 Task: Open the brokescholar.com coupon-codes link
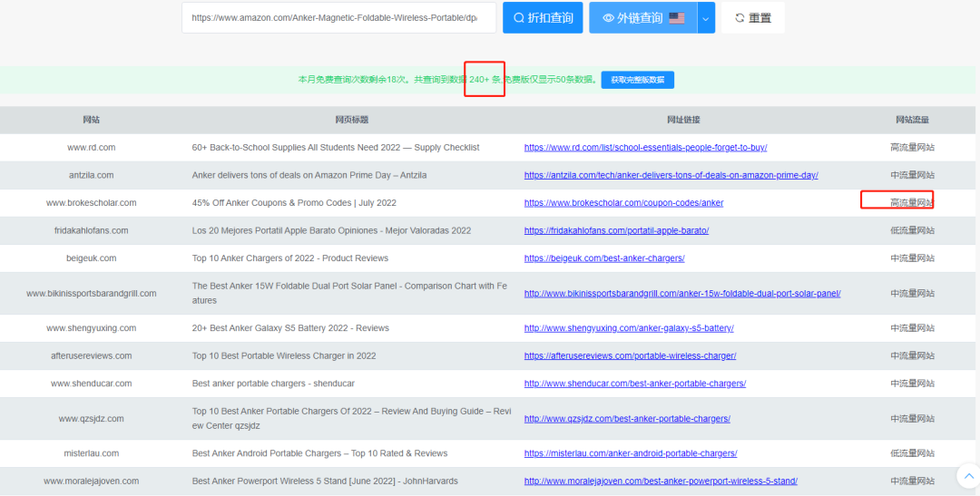(623, 203)
